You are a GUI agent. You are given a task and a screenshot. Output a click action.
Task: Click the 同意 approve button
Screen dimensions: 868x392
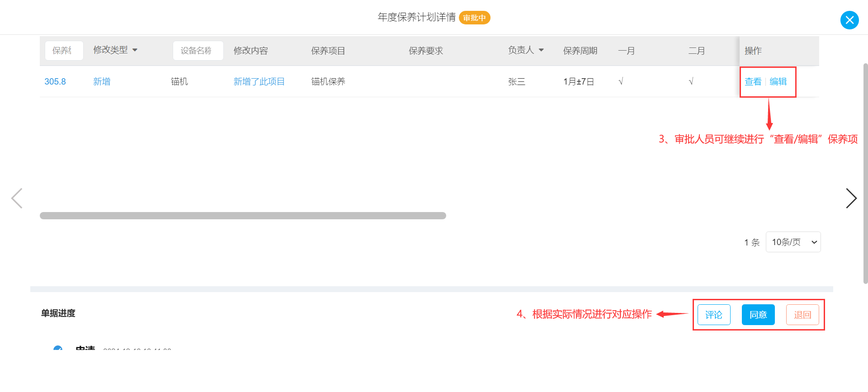click(758, 315)
